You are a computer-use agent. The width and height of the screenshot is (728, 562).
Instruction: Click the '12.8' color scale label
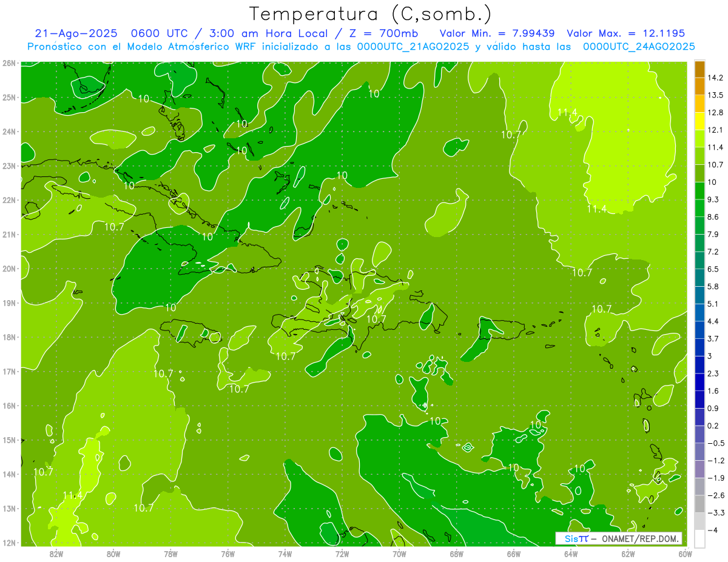[x=716, y=113]
